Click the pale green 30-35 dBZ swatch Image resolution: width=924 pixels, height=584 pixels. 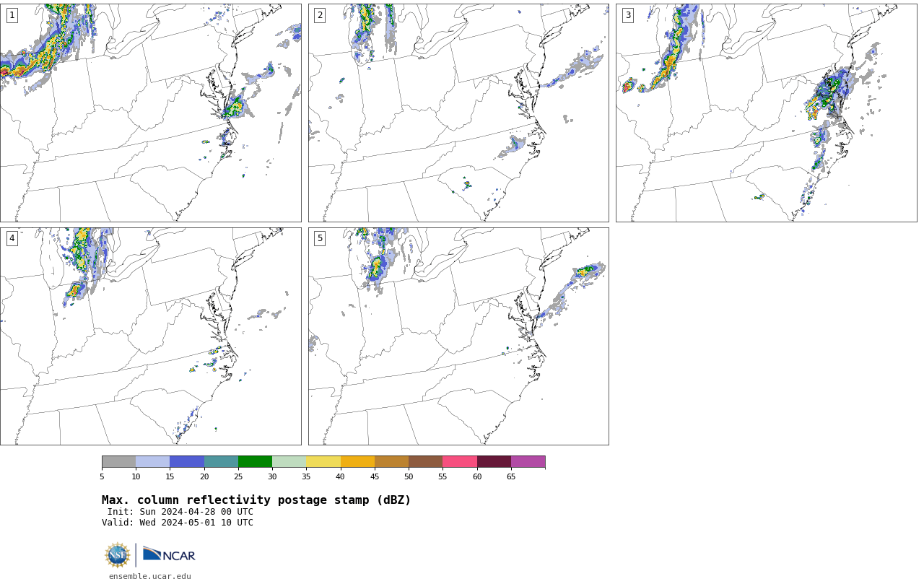pyautogui.click(x=289, y=462)
